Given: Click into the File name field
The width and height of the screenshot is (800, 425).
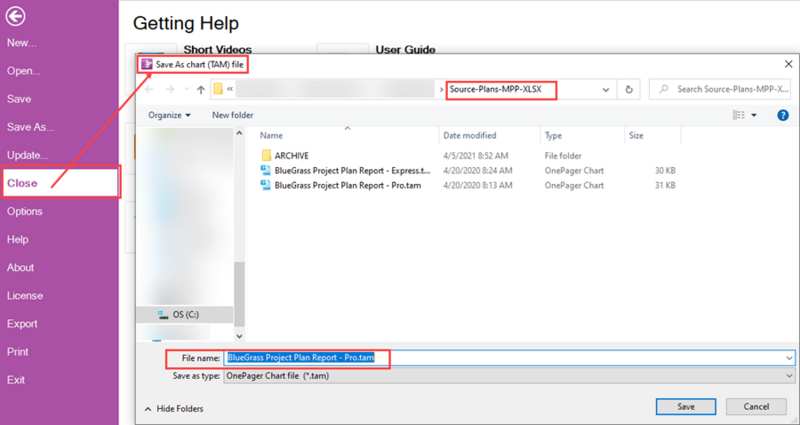Looking at the screenshot, I should click(509, 358).
